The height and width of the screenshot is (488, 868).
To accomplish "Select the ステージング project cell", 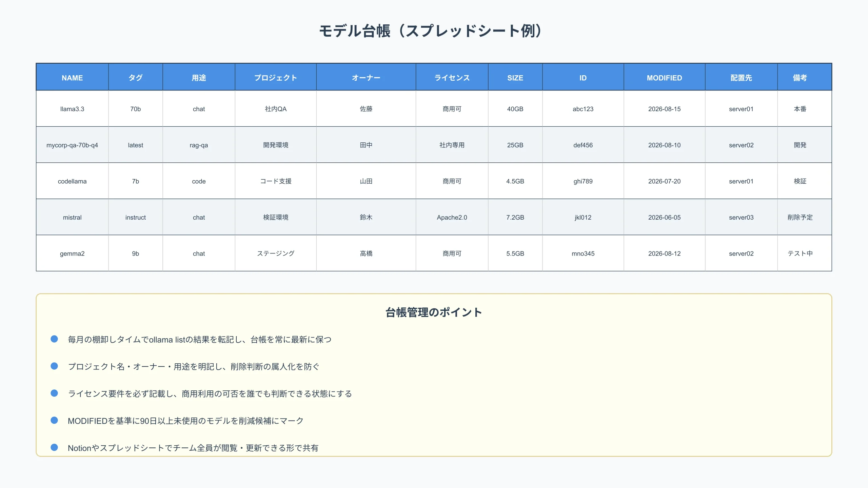I will coord(276,253).
